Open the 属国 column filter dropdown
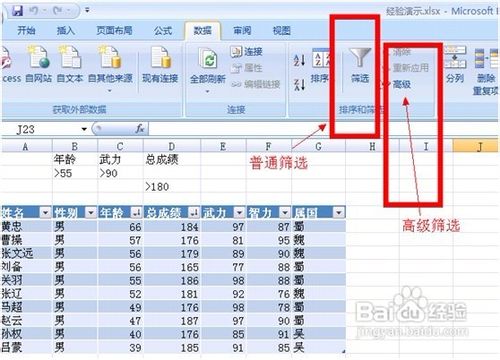Image resolution: width=500 pixels, height=360 pixels. tap(339, 212)
